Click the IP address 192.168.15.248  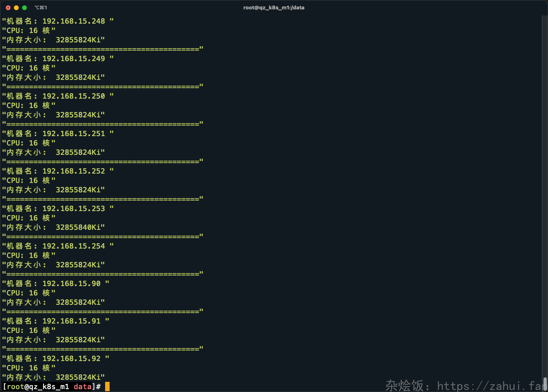(74, 21)
